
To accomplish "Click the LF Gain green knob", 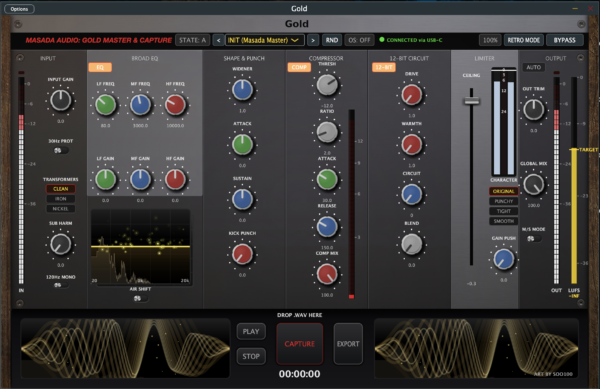I will (105, 179).
